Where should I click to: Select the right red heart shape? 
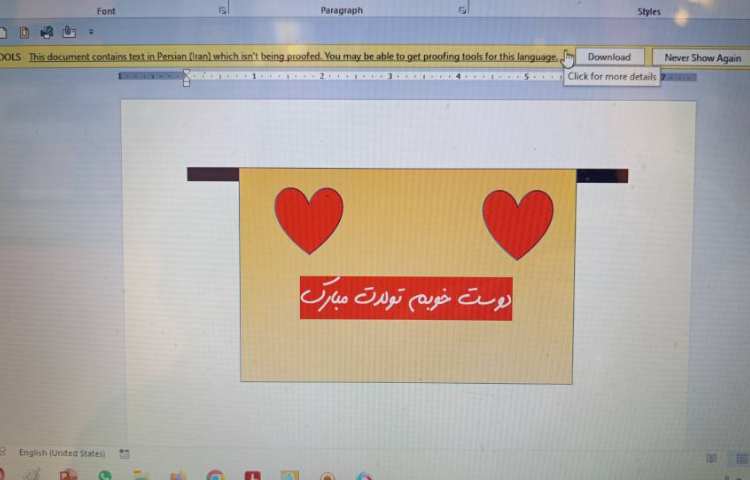tap(517, 222)
